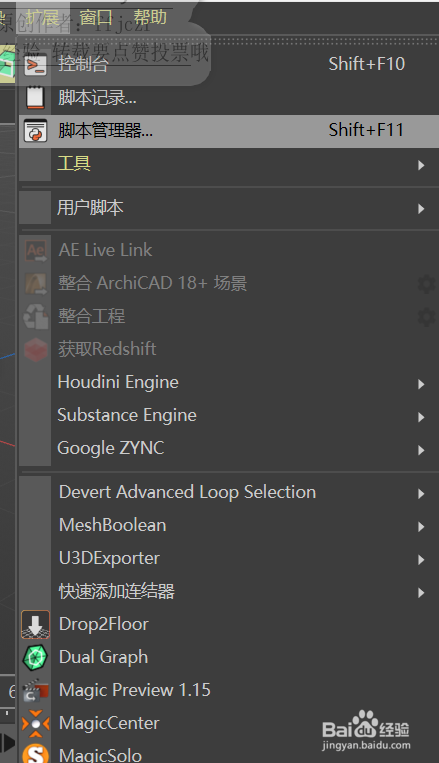This screenshot has height=763, width=439.
Task: Select the U3DExporter menu entry
Action: 229,558
